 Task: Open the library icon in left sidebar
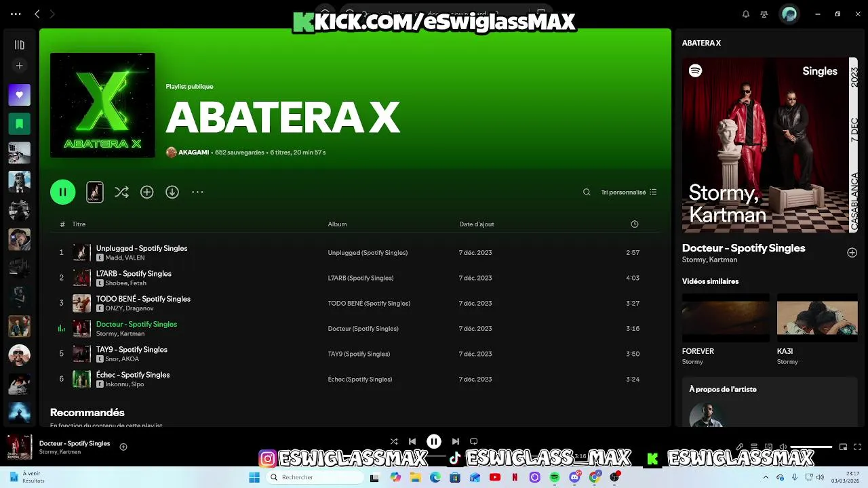[x=20, y=45]
